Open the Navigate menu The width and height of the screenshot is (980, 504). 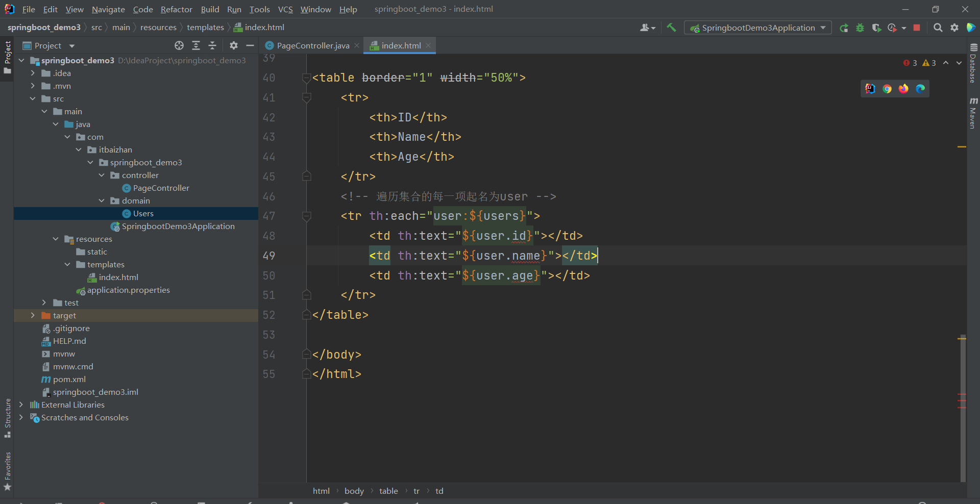(108, 9)
